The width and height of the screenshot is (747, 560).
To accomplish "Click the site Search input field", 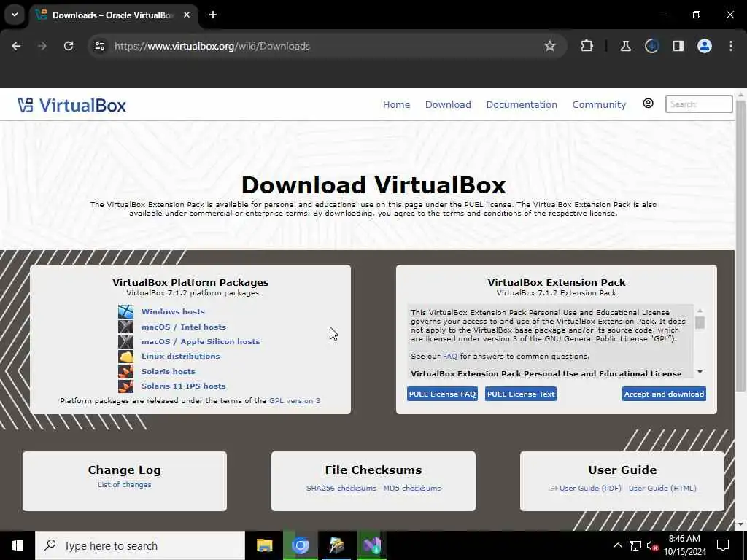I will click(x=699, y=104).
